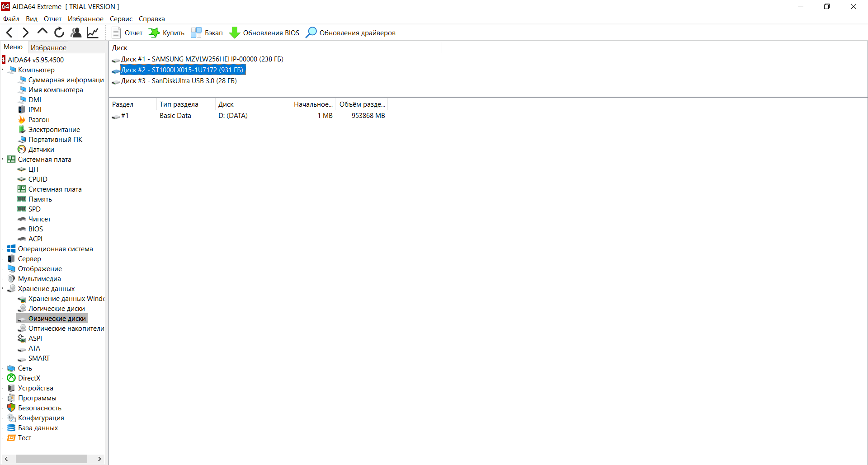Select Диск #1 SAMSUNG MZVLW256HEHP
Screen dimensions: 868x465
coord(202,59)
